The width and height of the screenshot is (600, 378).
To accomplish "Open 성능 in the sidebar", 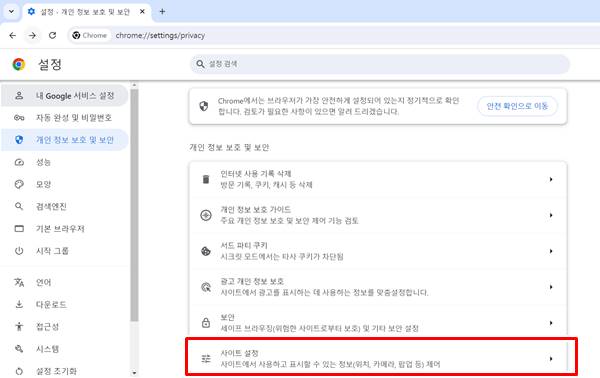I will click(x=65, y=162).
